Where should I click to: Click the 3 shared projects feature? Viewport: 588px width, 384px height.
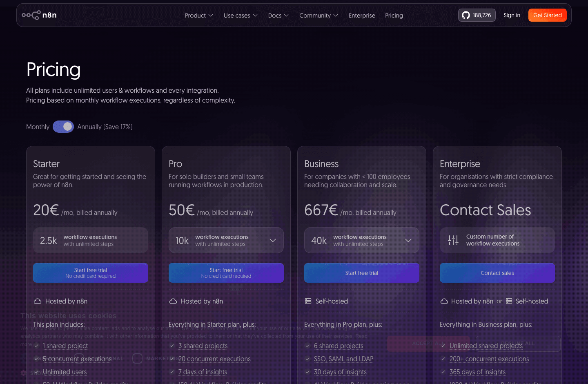click(203, 346)
